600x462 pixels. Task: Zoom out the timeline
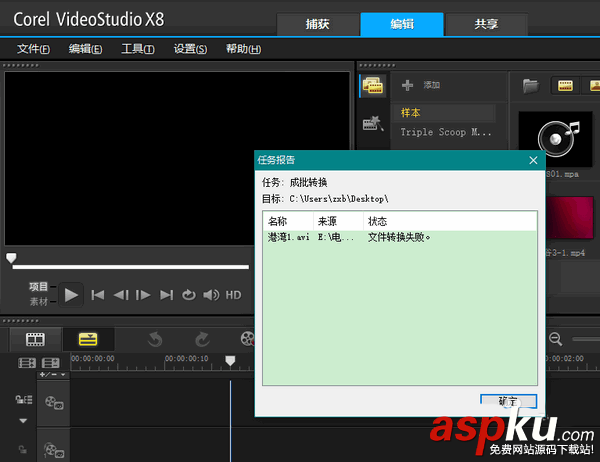click(555, 339)
